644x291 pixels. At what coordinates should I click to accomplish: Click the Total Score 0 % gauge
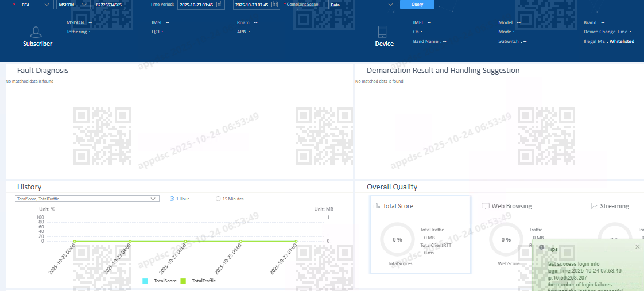pyautogui.click(x=397, y=240)
